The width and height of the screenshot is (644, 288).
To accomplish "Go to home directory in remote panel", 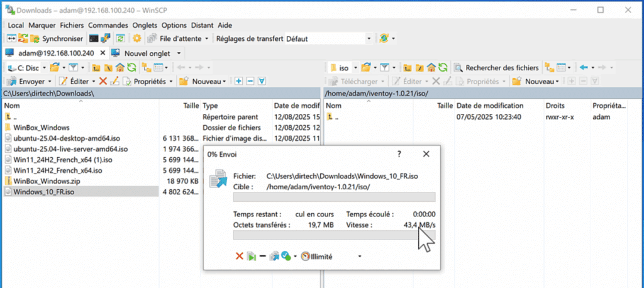I will click(x=431, y=67).
